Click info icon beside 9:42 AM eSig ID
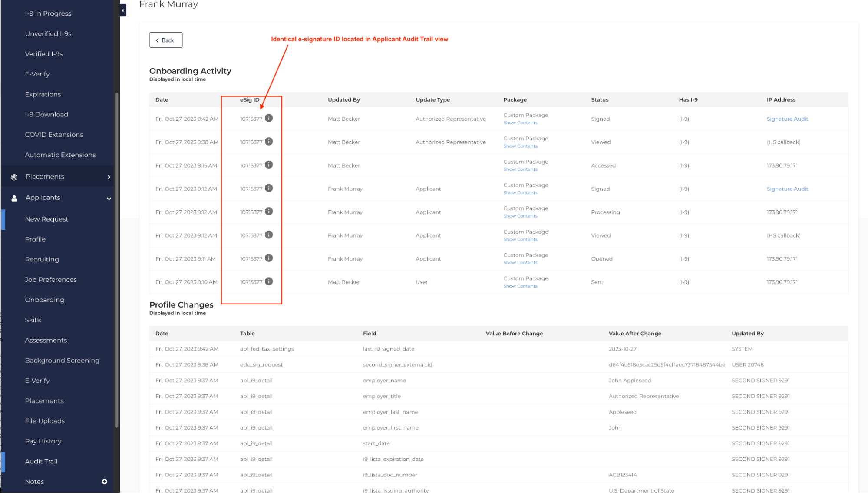 pyautogui.click(x=269, y=118)
